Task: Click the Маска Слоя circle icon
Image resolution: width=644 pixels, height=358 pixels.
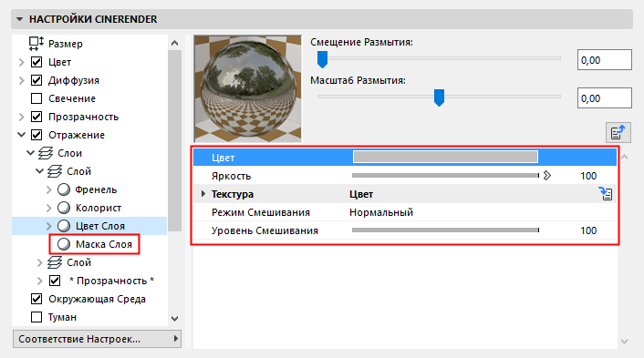Action: [64, 244]
